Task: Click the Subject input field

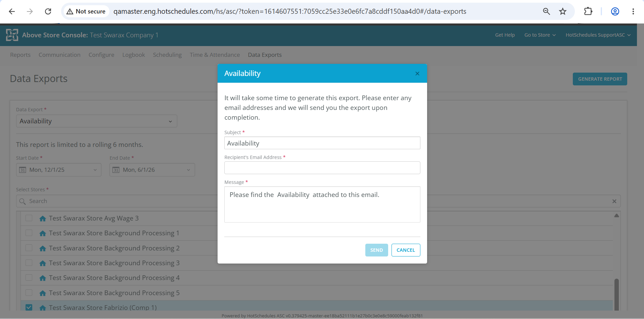Action: click(x=322, y=143)
